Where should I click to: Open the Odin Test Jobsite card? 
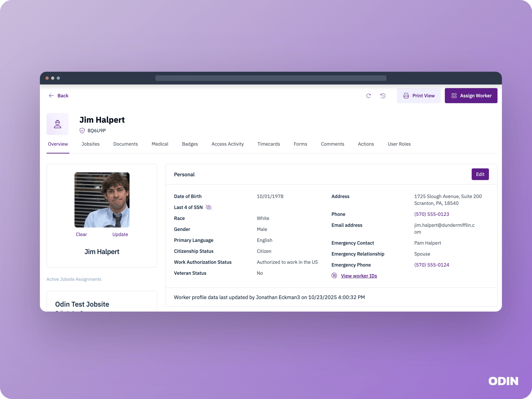tap(102, 302)
